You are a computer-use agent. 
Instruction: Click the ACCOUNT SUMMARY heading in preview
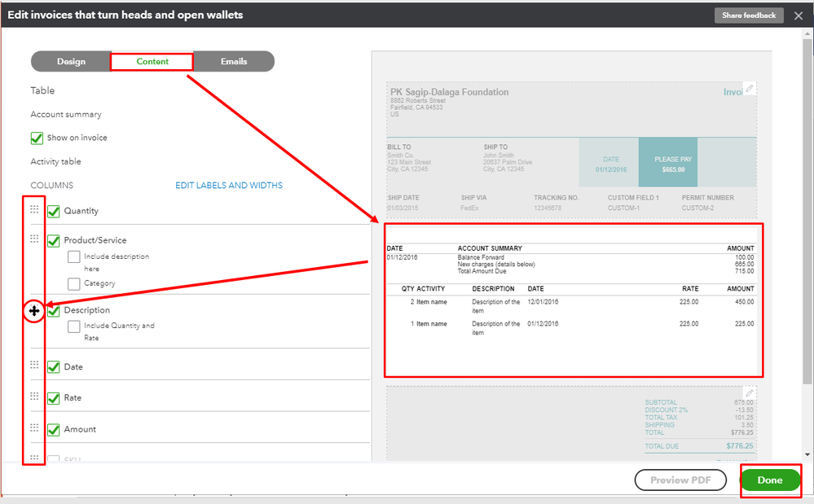pyautogui.click(x=490, y=248)
